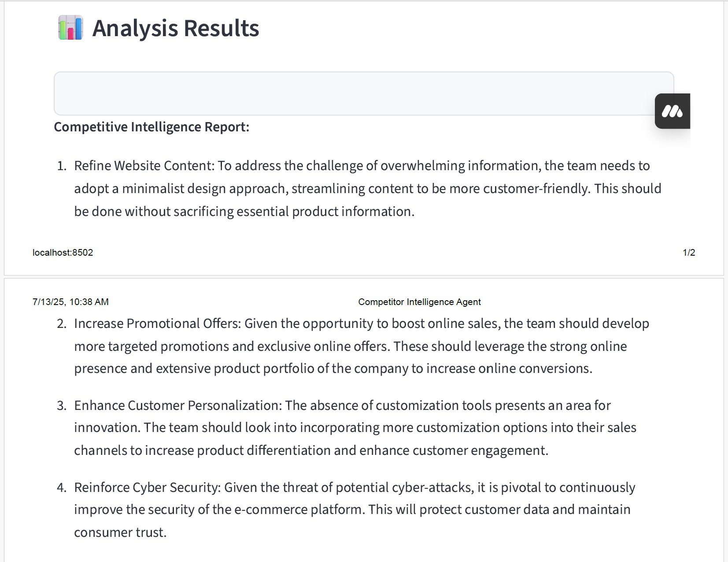728x562 pixels.
Task: Select the "Analysis Results" heading text
Action: coord(175,28)
